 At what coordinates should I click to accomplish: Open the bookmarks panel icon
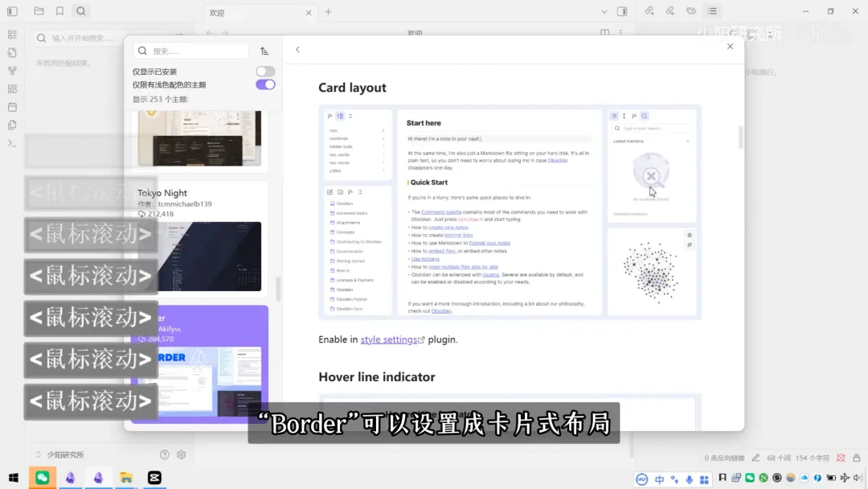(59, 11)
